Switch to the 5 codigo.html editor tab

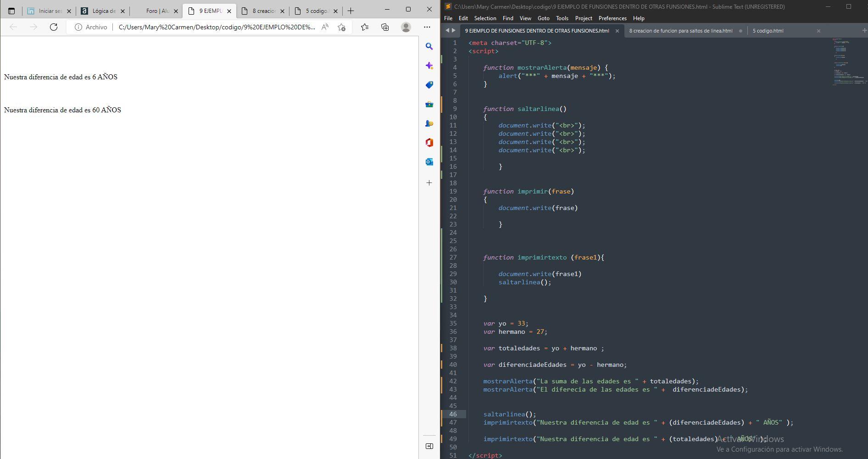(x=768, y=31)
